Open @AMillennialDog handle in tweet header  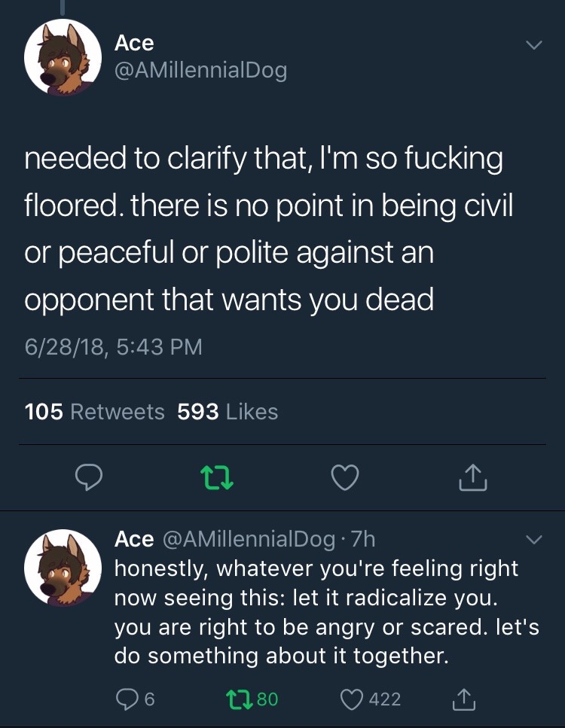pos(200,71)
